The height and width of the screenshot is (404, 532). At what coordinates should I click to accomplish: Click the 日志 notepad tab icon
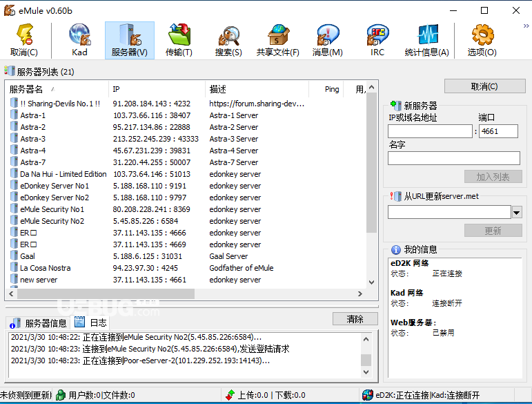pyautogui.click(x=79, y=322)
